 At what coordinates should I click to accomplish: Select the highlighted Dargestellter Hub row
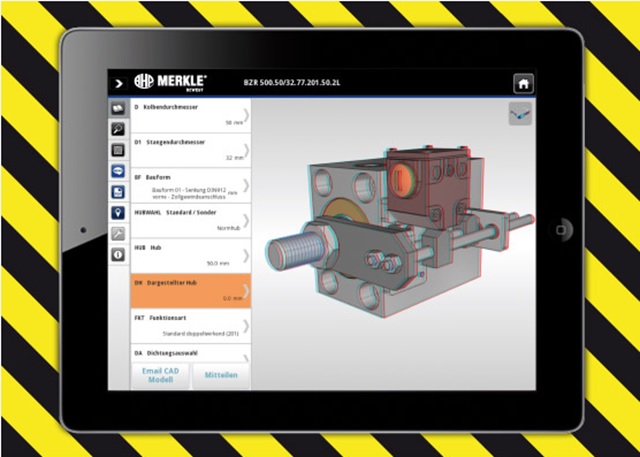(190, 290)
